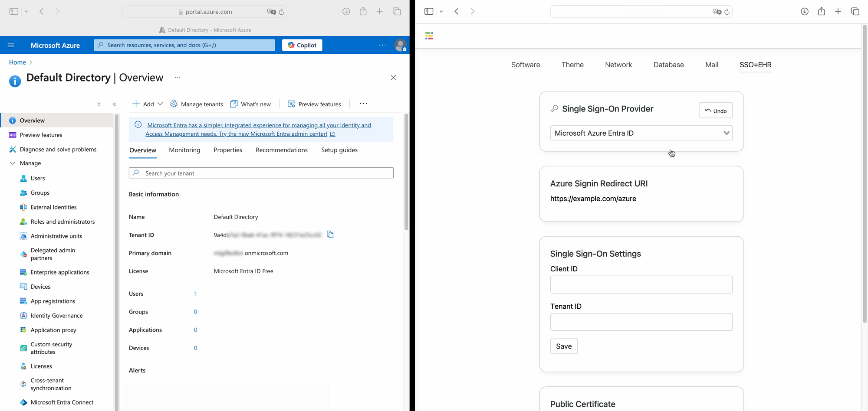The height and width of the screenshot is (411, 868).
Task: Open blade title more options ellipsis
Action: [178, 78]
